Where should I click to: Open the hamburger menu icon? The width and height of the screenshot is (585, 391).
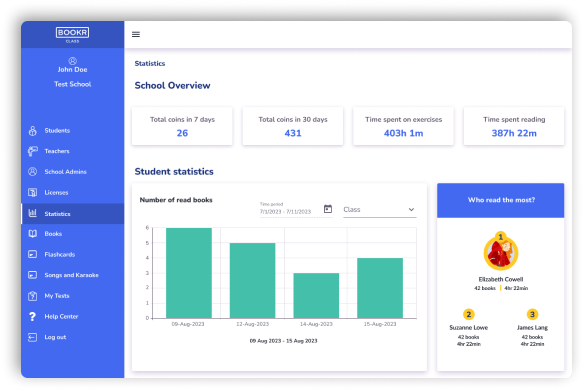click(x=136, y=34)
